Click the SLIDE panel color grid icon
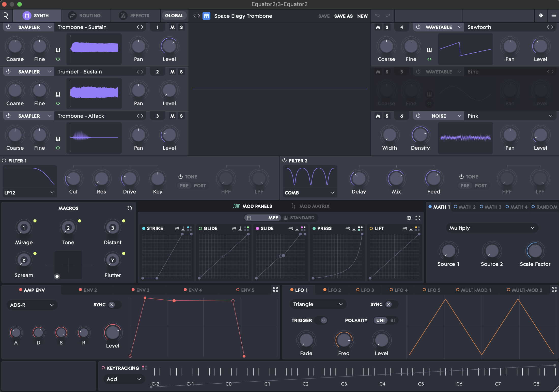 pyautogui.click(x=303, y=229)
